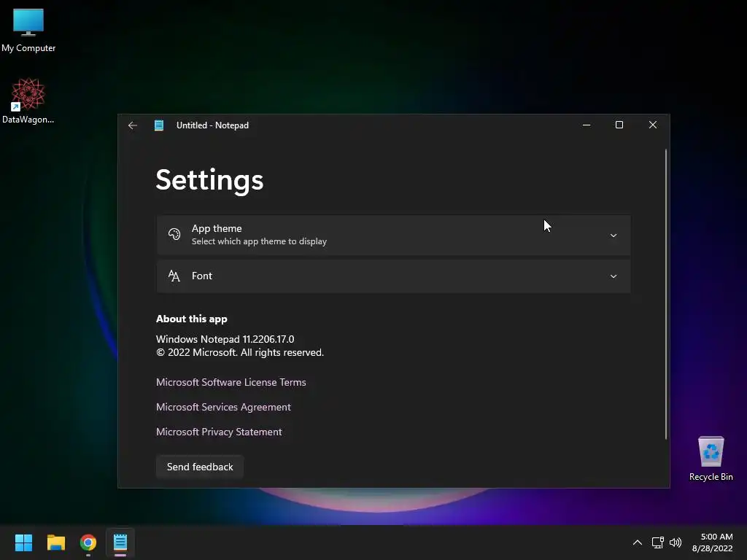Click the Settings page vertical scrollbar
Image resolution: width=747 pixels, height=560 pixels.
coord(665,294)
